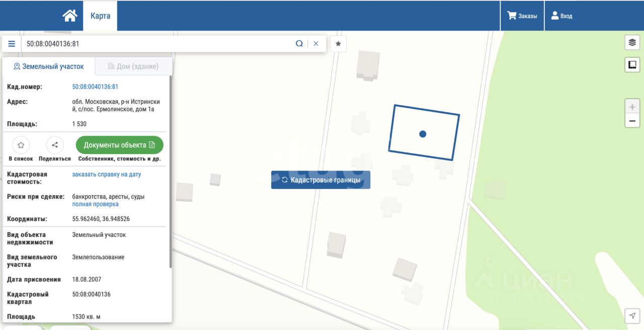Open the map layers panel
644x330 pixels.
[632, 43]
